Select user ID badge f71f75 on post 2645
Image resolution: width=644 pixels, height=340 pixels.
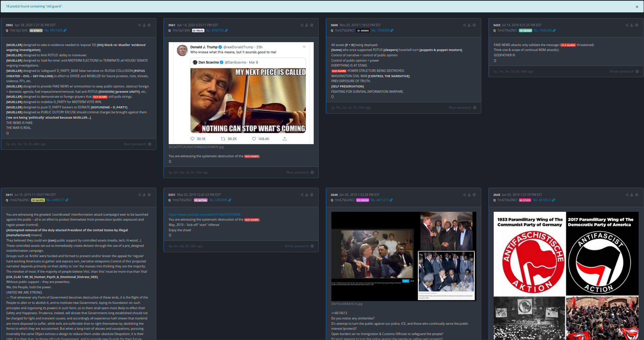(x=525, y=200)
